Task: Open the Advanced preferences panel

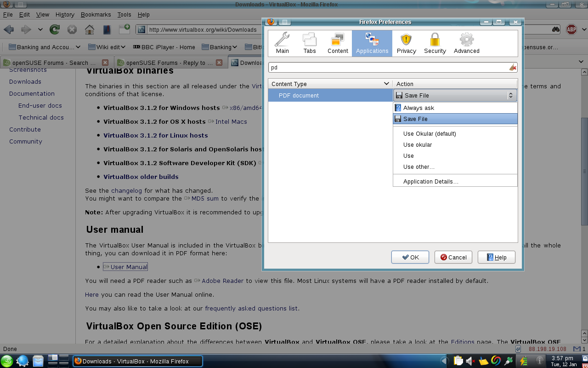Action: coord(466,43)
